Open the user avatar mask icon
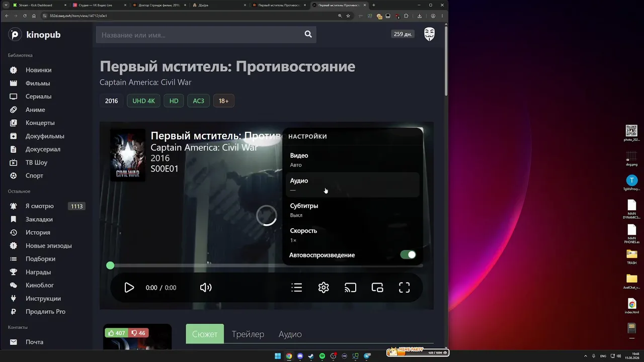Viewport: 644px width, 362px height. tap(429, 34)
